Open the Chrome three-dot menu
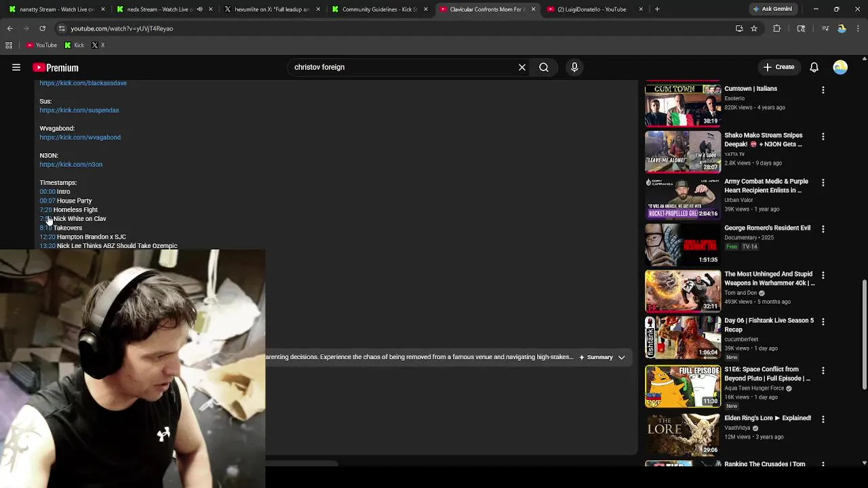The image size is (868, 488). coord(859,28)
